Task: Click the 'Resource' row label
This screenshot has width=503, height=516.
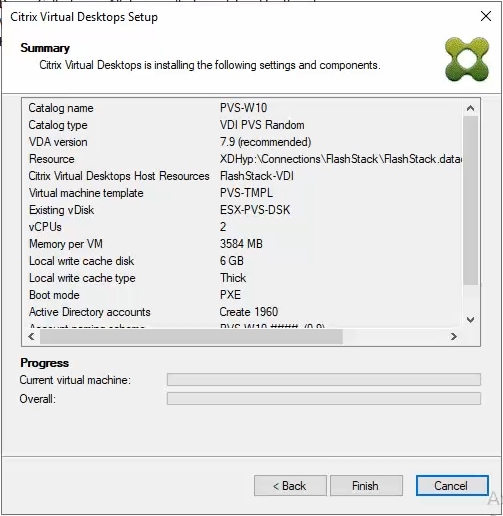Action: [52, 159]
